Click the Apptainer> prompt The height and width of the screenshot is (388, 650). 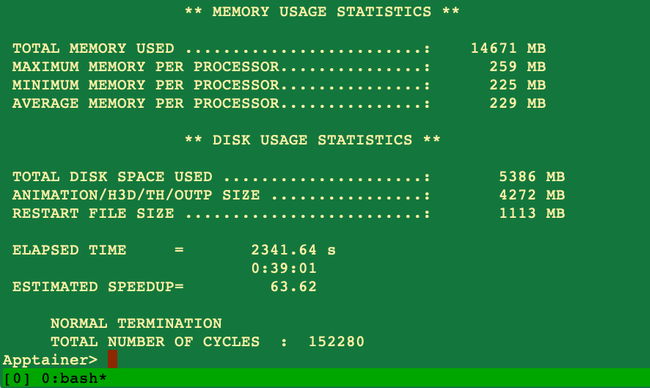[x=50, y=360]
